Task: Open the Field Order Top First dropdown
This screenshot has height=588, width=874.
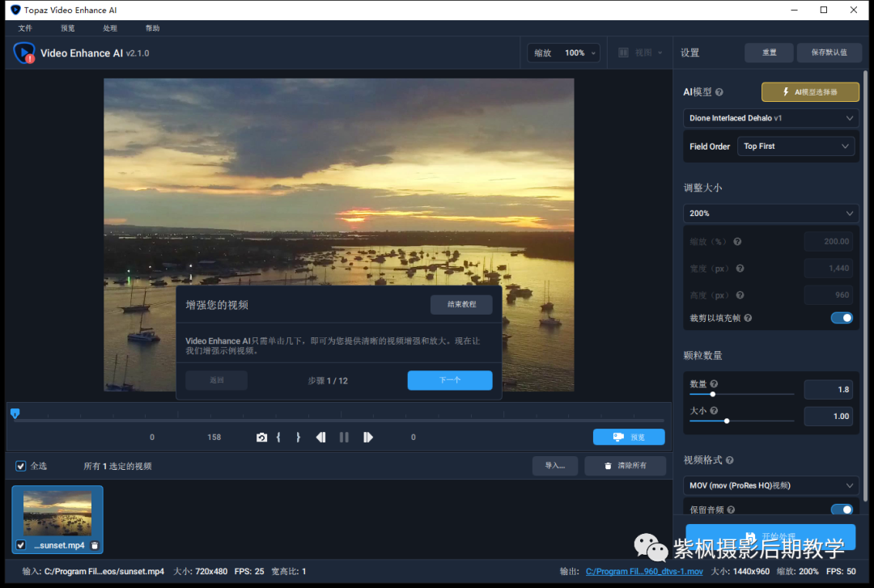Action: 796,146
